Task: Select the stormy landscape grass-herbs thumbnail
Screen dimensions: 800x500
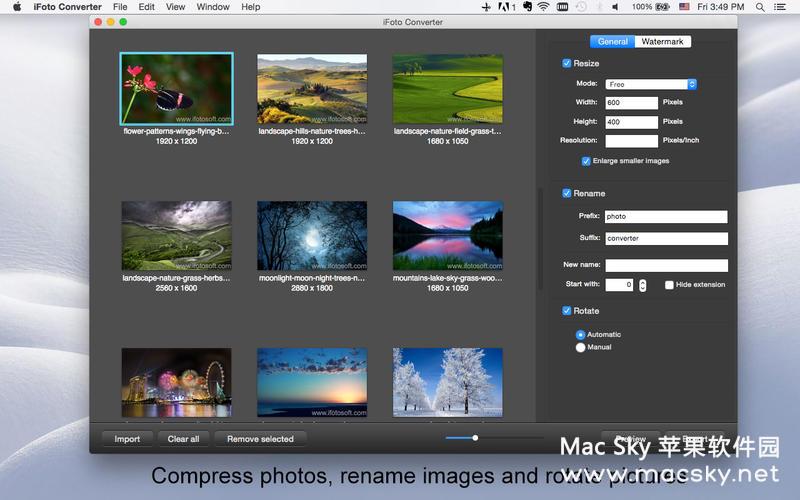Action: click(x=177, y=236)
